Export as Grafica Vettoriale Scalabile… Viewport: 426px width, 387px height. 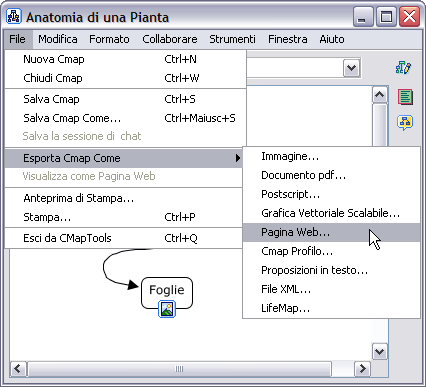(x=331, y=213)
